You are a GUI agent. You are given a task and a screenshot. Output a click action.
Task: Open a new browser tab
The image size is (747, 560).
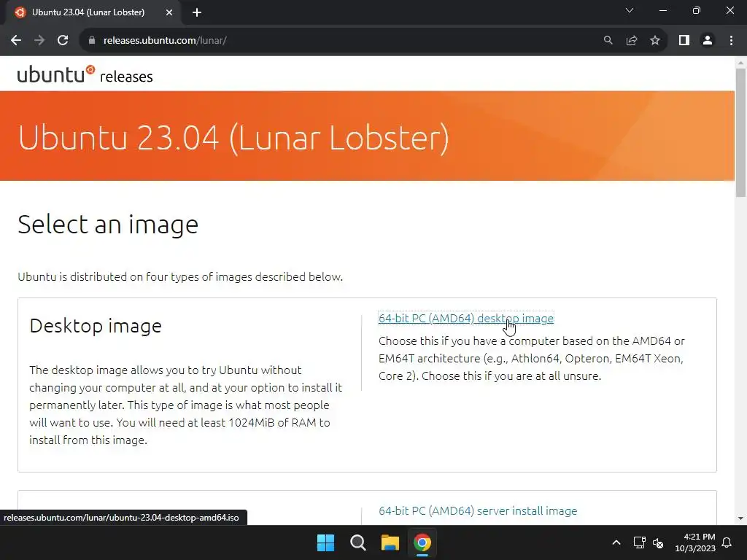pyautogui.click(x=197, y=13)
